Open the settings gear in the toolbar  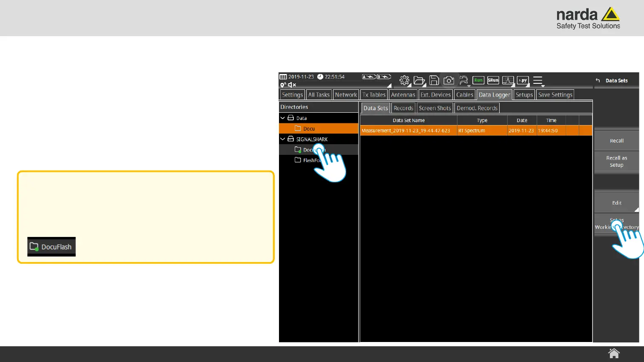tap(404, 80)
